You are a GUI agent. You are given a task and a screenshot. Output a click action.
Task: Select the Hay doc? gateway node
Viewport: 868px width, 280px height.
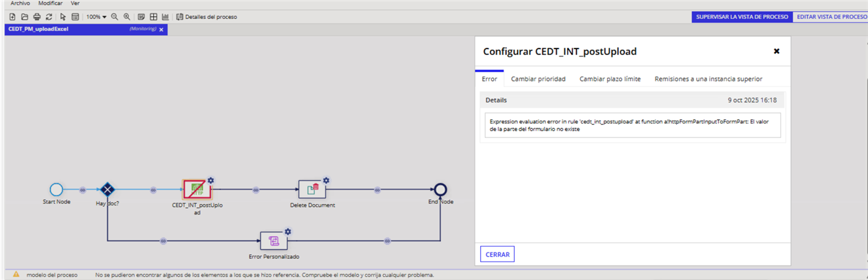(x=107, y=190)
